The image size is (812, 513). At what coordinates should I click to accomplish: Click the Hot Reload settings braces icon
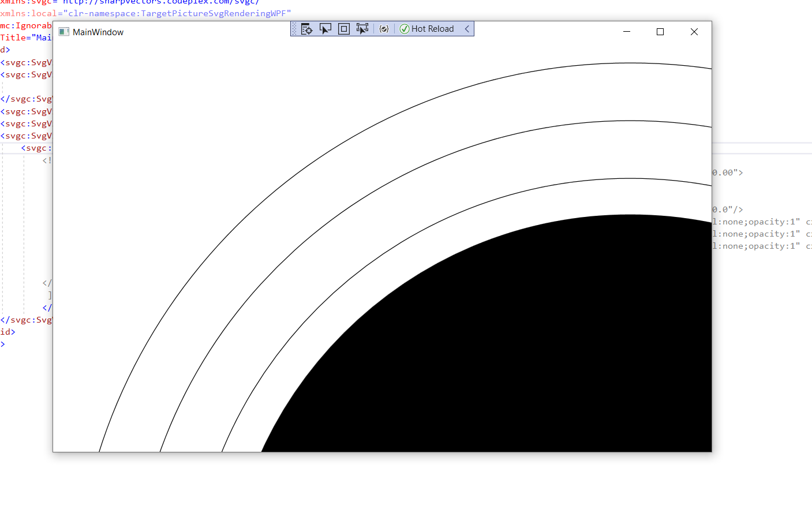[x=384, y=28]
